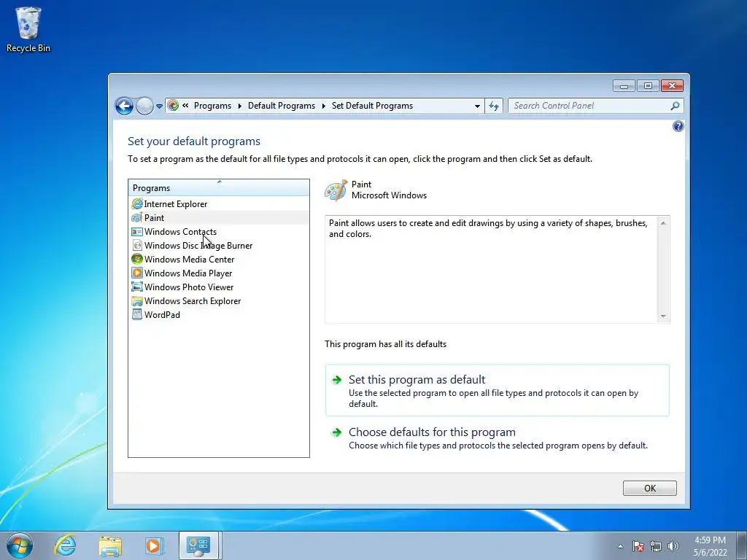Open the Recycle Bin desktop icon

28,29
